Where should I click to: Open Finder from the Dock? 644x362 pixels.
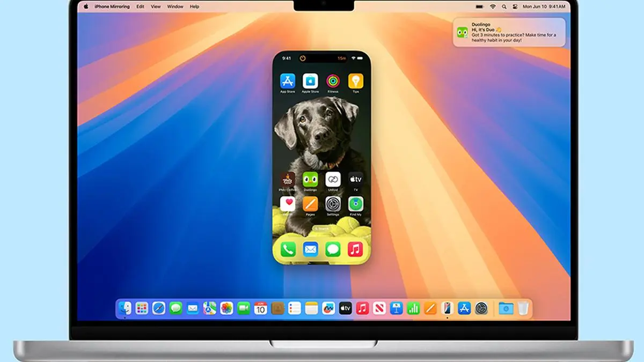tap(125, 308)
